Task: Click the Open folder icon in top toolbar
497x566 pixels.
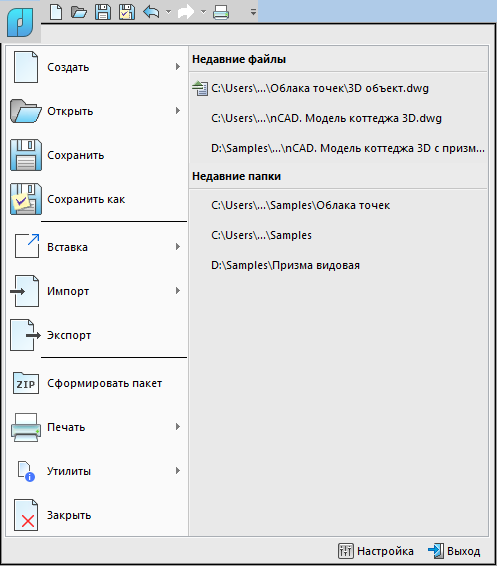Action: pos(79,12)
